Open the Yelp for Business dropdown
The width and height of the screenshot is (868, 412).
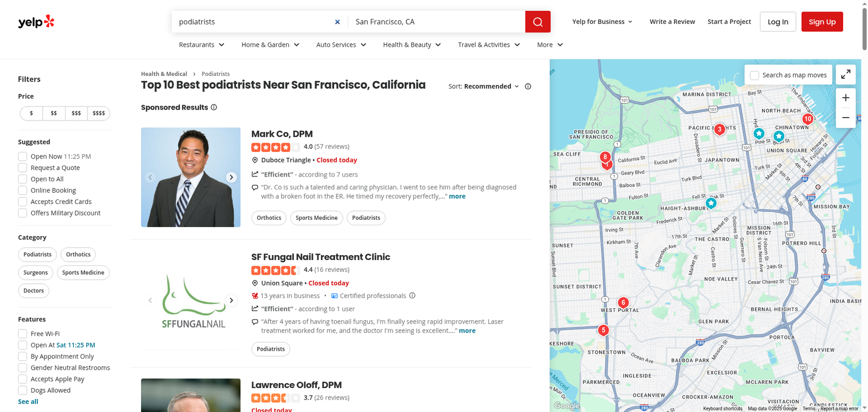602,22
